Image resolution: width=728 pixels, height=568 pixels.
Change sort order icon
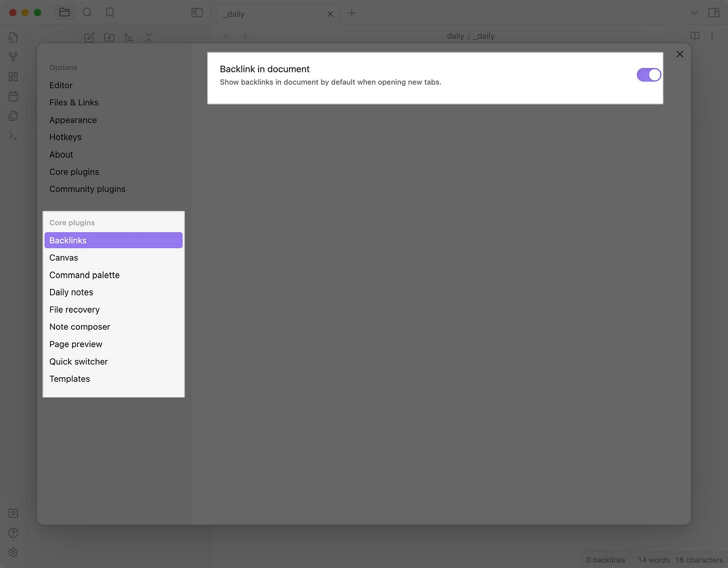click(x=128, y=37)
